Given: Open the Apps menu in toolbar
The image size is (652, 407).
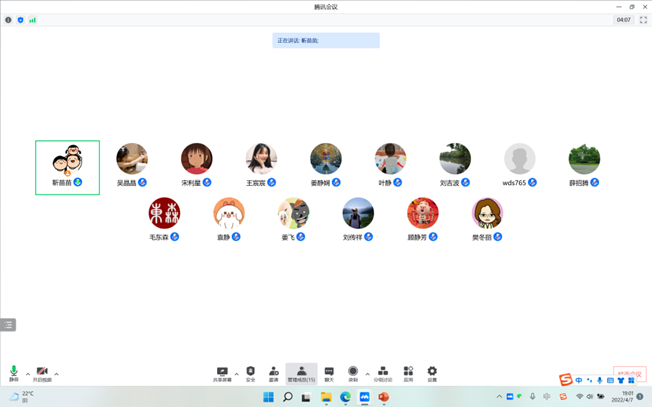Looking at the screenshot, I should click(408, 372).
